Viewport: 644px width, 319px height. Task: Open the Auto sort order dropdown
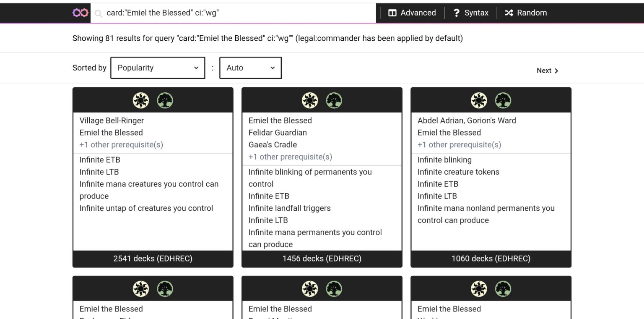(x=250, y=68)
